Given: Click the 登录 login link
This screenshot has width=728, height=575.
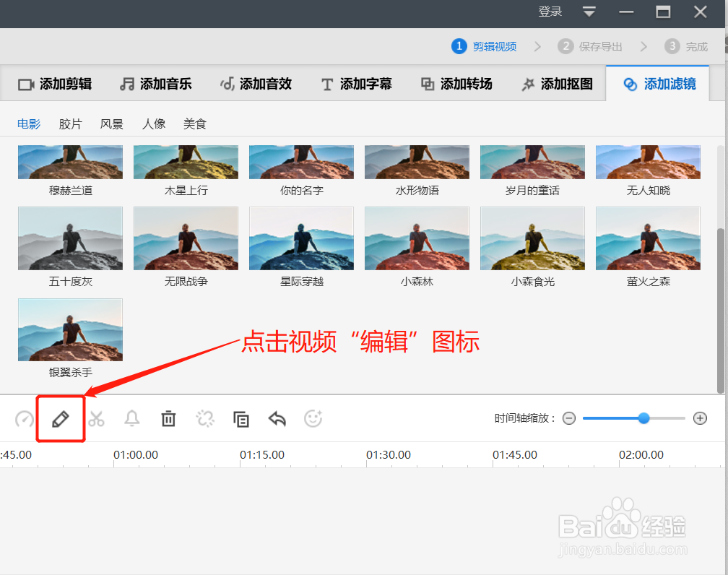Looking at the screenshot, I should (x=550, y=12).
